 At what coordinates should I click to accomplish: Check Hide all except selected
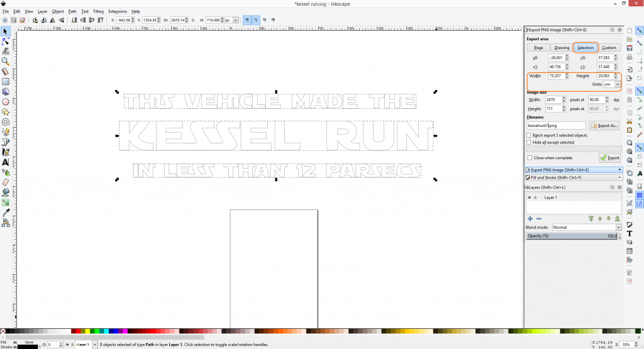[x=529, y=143]
